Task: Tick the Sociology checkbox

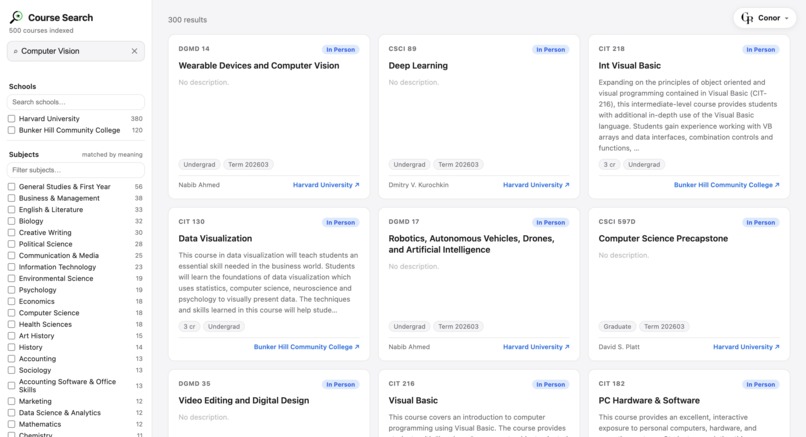Action: point(11,370)
